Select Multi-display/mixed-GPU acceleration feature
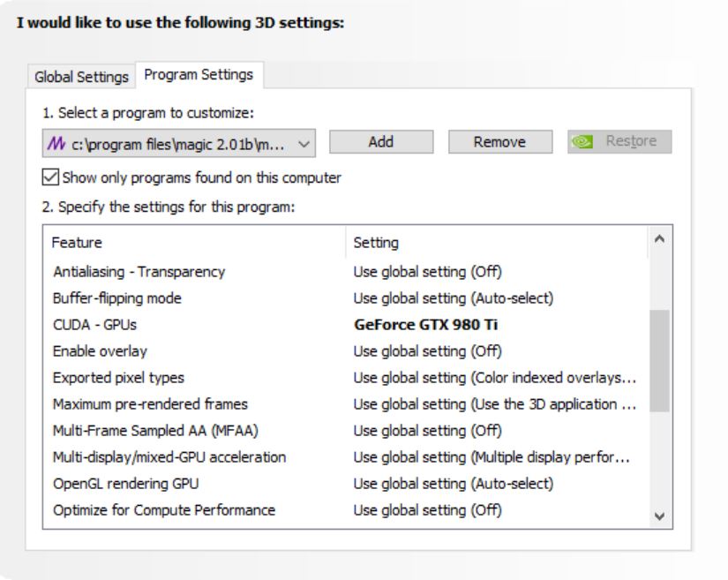Viewport: 728px width, 580px height. pos(169,457)
